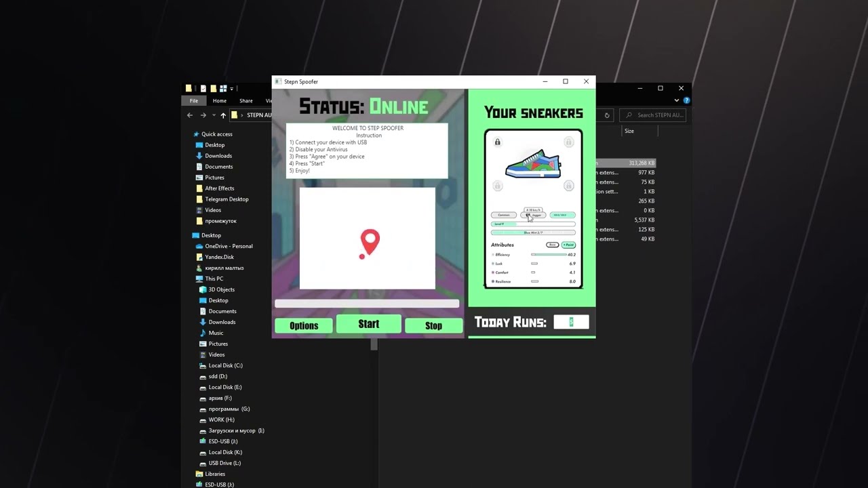This screenshot has width=868, height=488.
Task: Click the dark padlock icon on sneaker card
Action: click(x=498, y=142)
